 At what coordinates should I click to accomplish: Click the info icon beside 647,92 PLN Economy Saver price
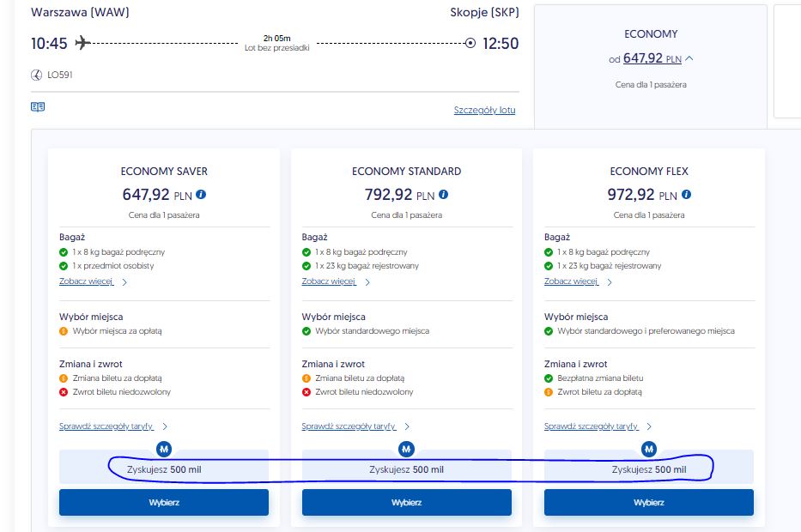201,195
